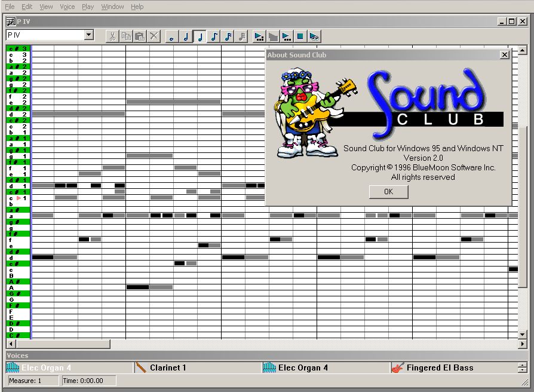Click the Voices panel stepper arrows
This screenshot has height=392, width=534.
pos(522,367)
